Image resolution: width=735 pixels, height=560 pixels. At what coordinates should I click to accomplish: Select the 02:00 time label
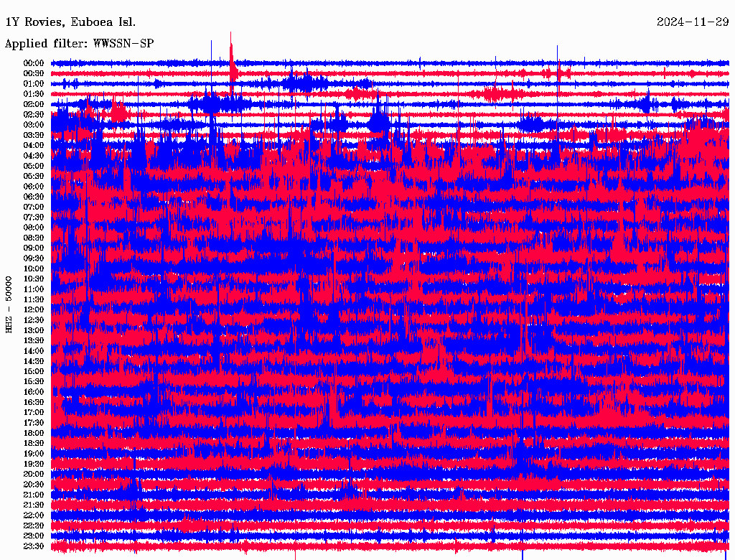pyautogui.click(x=33, y=104)
